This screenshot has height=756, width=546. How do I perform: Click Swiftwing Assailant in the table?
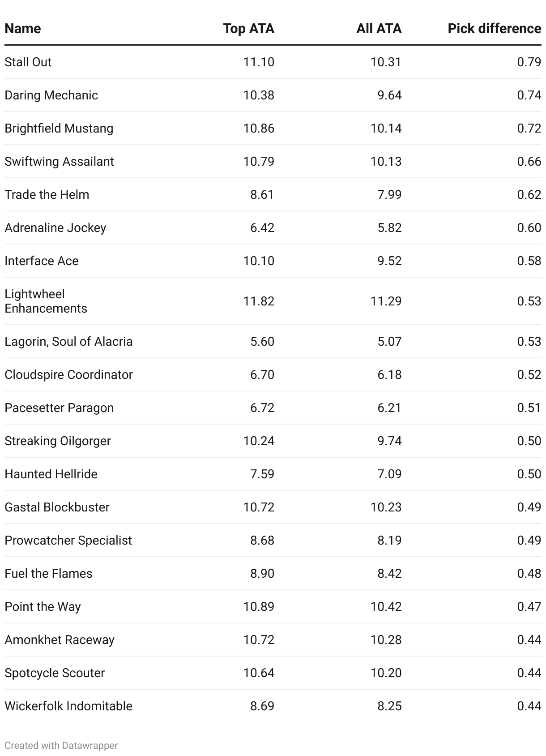[x=60, y=161]
